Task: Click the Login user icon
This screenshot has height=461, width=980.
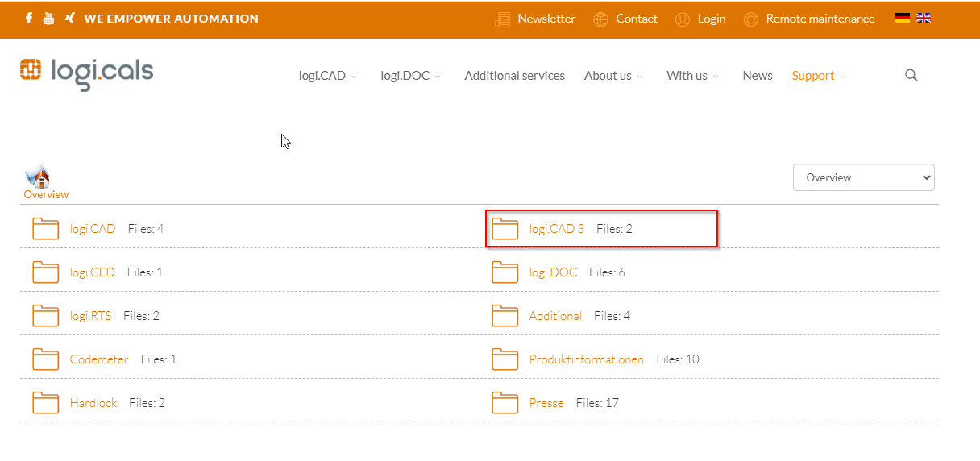Action: pos(683,19)
